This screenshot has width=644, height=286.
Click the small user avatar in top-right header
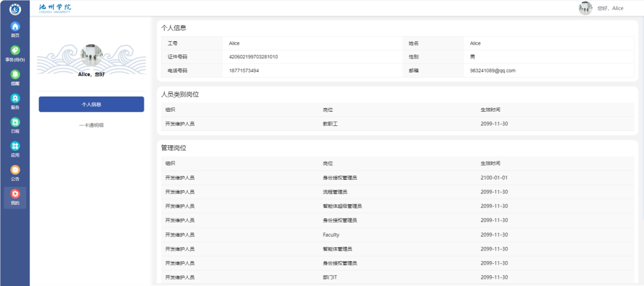click(x=586, y=8)
